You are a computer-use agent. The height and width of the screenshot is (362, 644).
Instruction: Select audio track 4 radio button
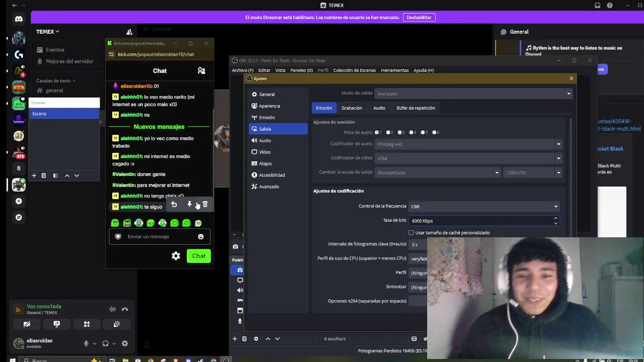point(412,133)
